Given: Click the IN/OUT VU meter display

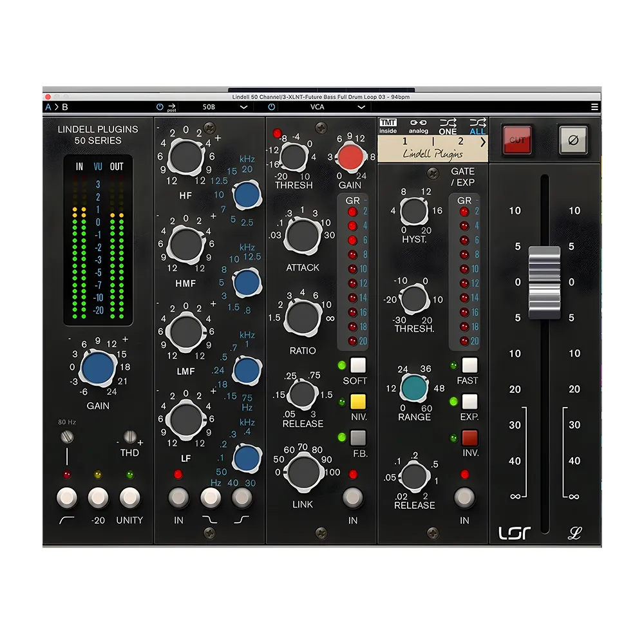Looking at the screenshot, I should (98, 241).
